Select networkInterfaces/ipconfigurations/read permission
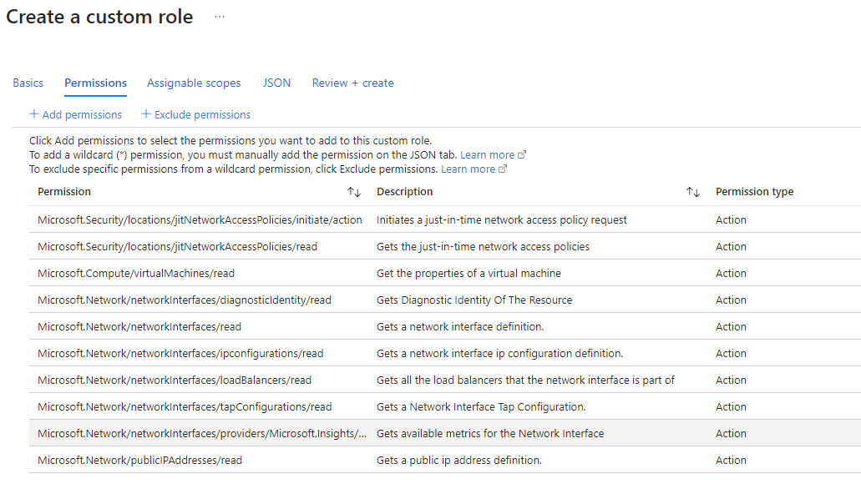This screenshot has width=861, height=504. [180, 354]
